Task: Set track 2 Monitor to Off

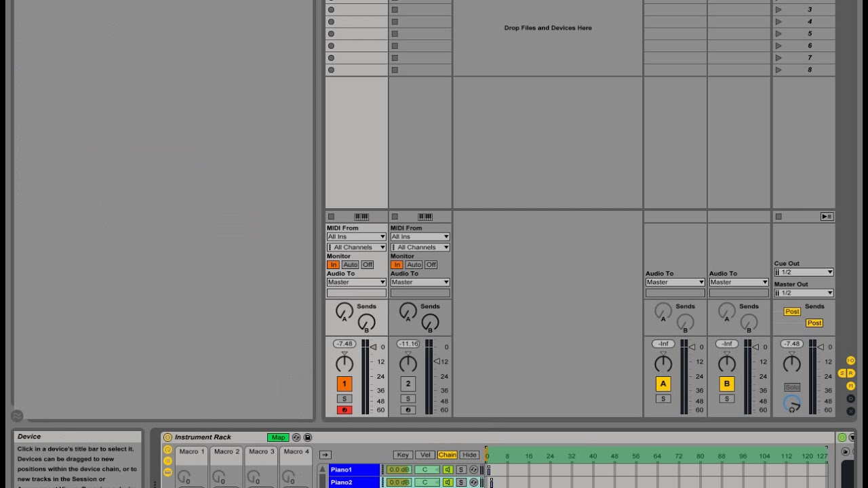Action: (x=431, y=264)
